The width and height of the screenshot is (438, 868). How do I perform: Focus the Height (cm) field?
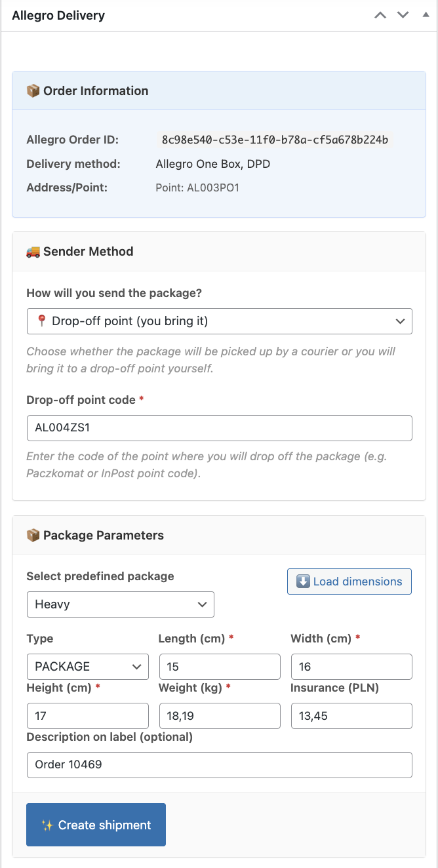click(87, 716)
